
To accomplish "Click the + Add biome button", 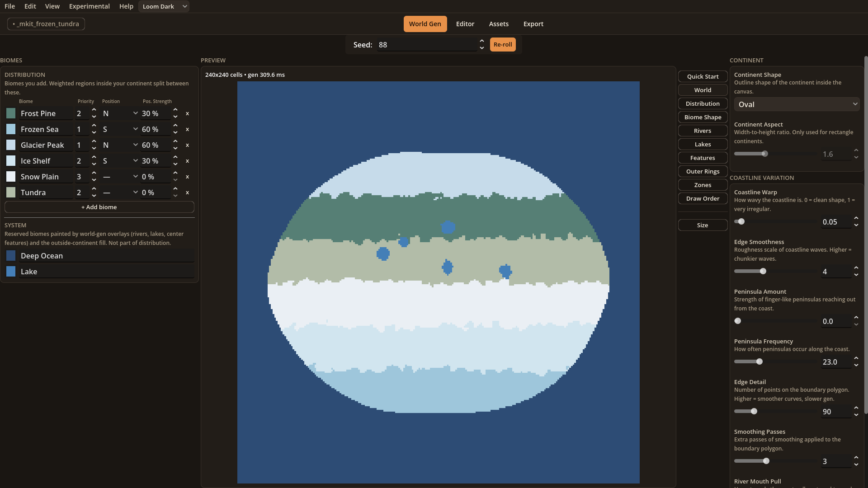I will (99, 207).
